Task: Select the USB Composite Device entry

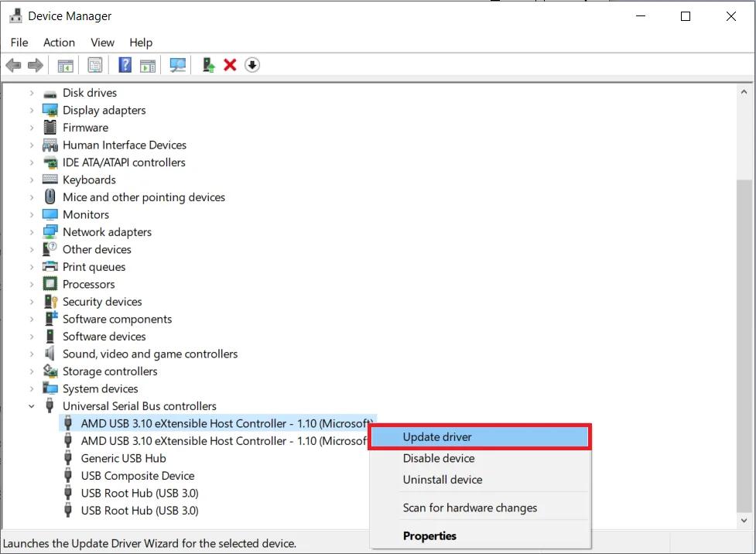Action: [138, 476]
